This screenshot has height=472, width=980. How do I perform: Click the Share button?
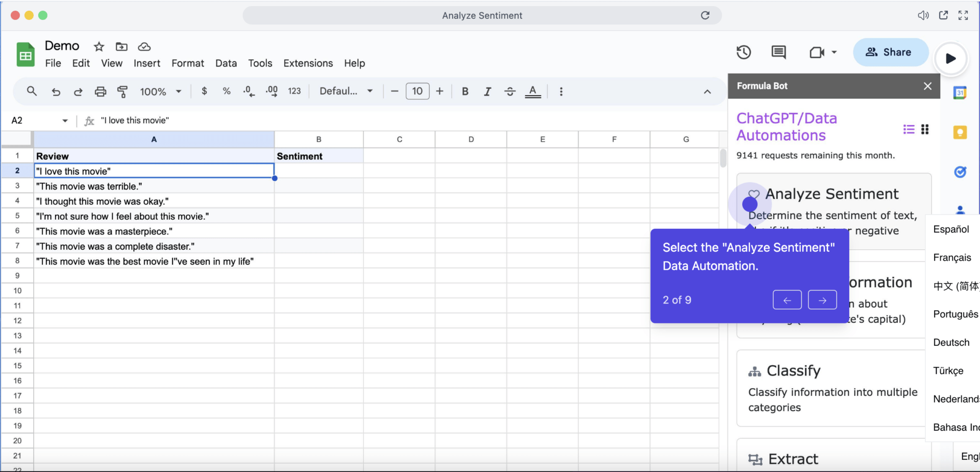point(890,52)
